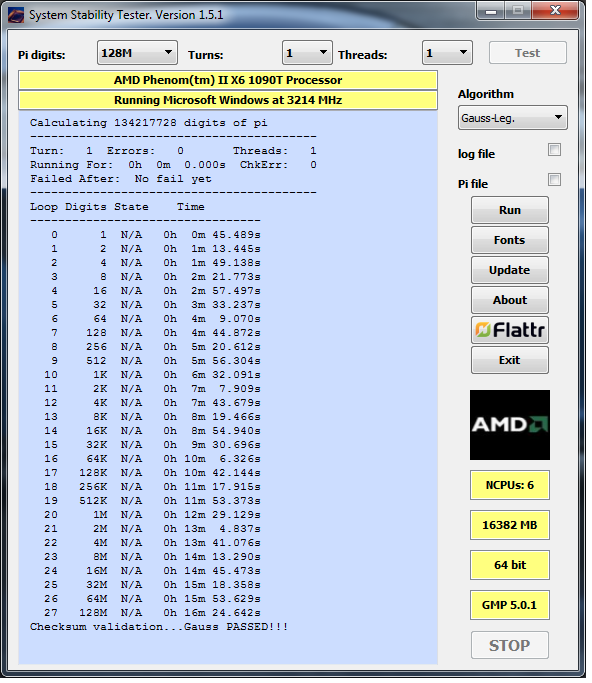Click the Failed After: No fail yet line
The image size is (592, 683).
coord(122,181)
